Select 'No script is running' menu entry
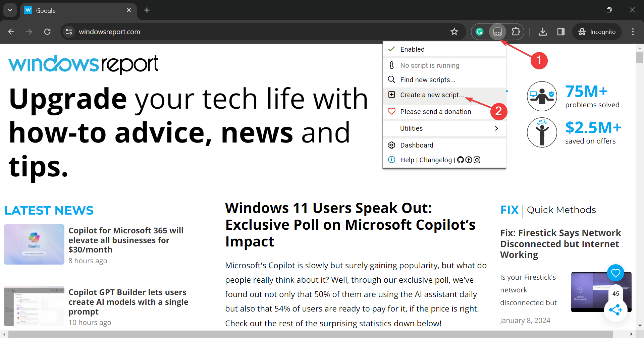Screen dimensions: 644x338 pyautogui.click(x=444, y=65)
